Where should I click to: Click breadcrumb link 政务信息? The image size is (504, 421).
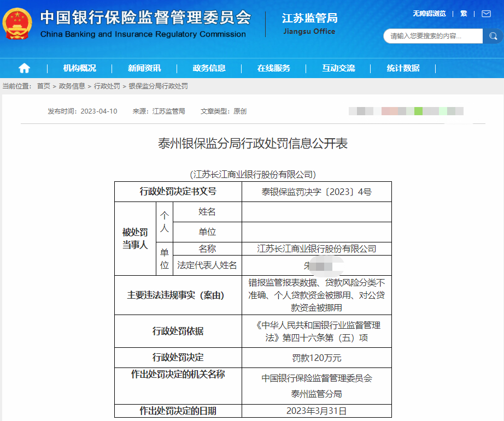click(x=72, y=86)
